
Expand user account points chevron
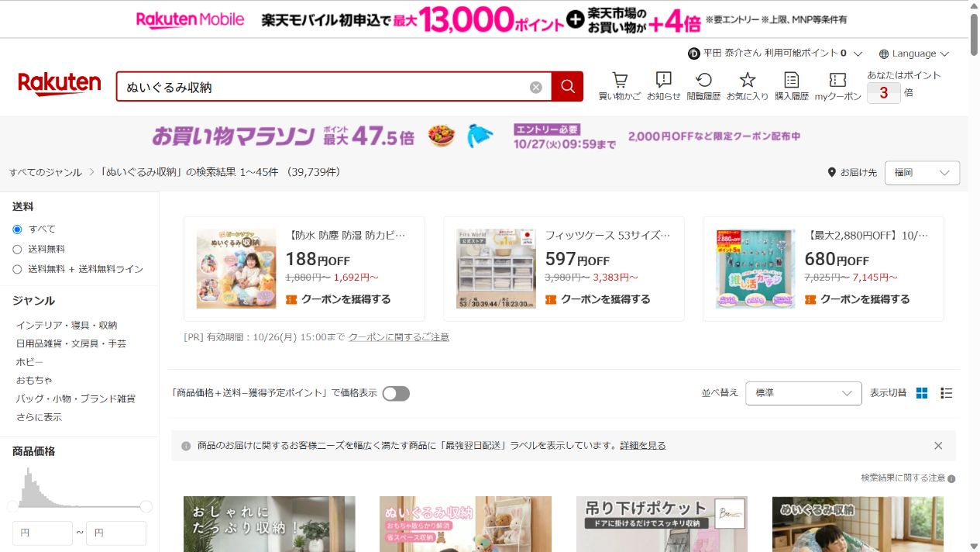858,54
